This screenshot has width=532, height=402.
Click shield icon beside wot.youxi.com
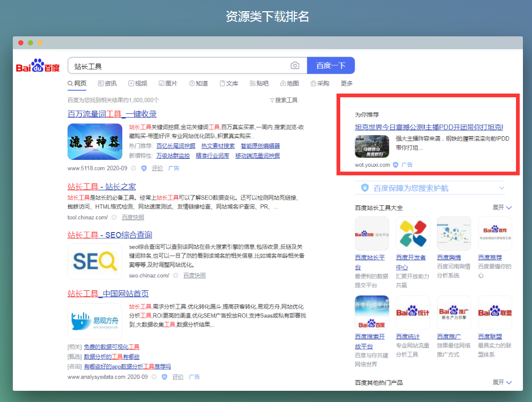pos(395,165)
